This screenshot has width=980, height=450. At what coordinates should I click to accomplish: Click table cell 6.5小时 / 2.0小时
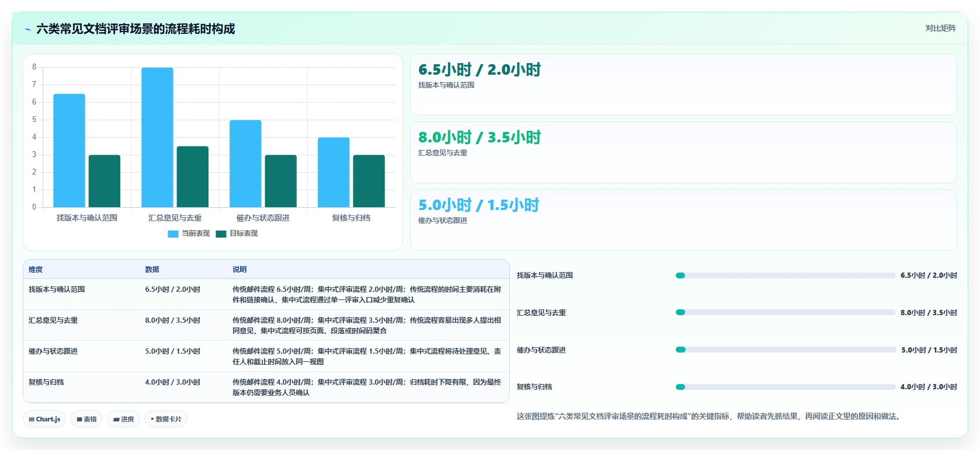coord(173,289)
